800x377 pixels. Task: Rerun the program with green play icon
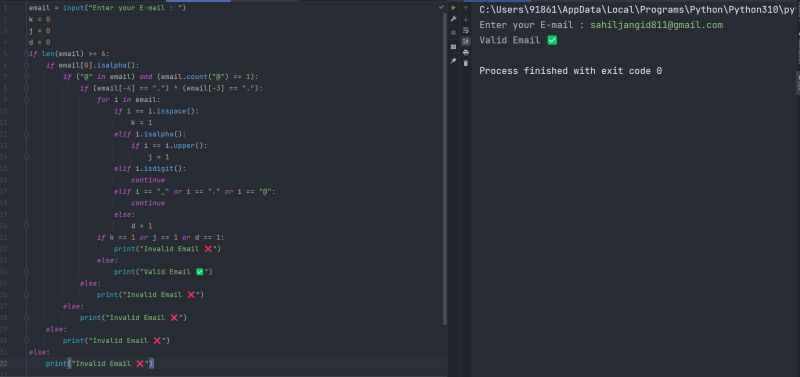point(453,8)
